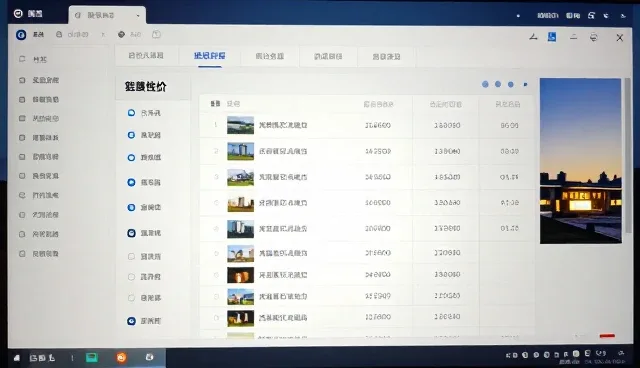This screenshot has height=368, width=640.
Task: Click the third sidebar item's icon
Action: click(22, 100)
